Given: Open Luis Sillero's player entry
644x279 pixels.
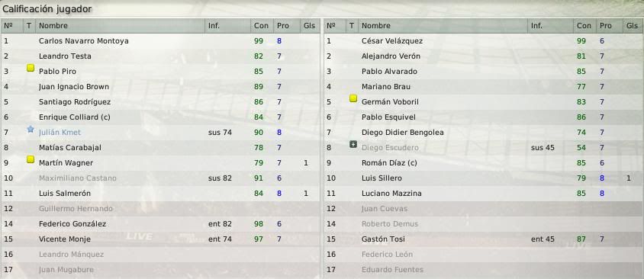Looking at the screenshot, I should 382,178.
